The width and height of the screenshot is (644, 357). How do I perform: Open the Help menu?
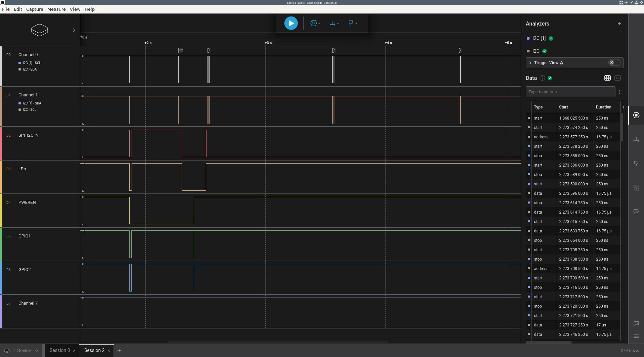tap(89, 9)
